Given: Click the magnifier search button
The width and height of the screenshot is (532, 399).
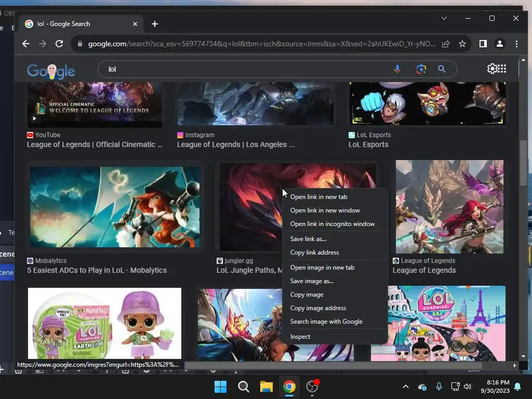Looking at the screenshot, I should [442, 69].
